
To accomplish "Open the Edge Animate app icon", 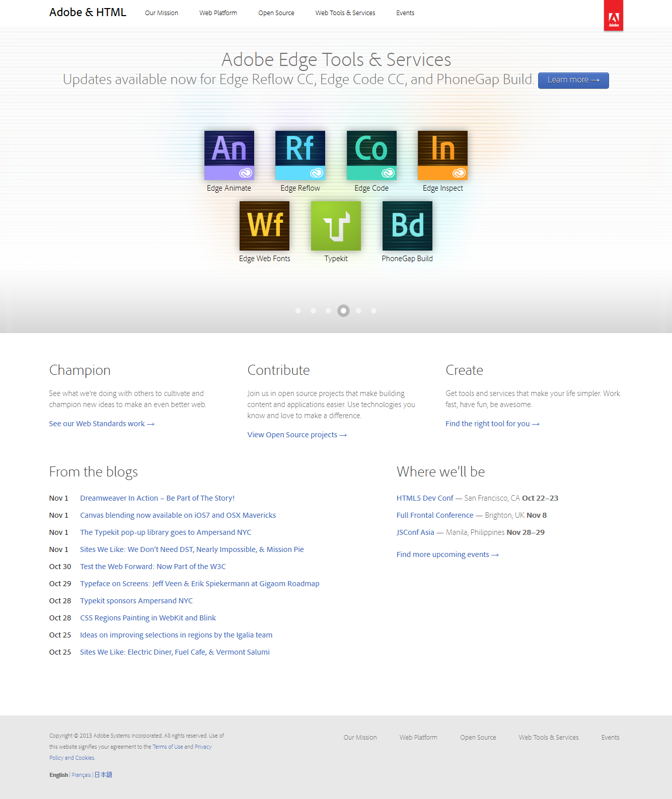I will 229,155.
